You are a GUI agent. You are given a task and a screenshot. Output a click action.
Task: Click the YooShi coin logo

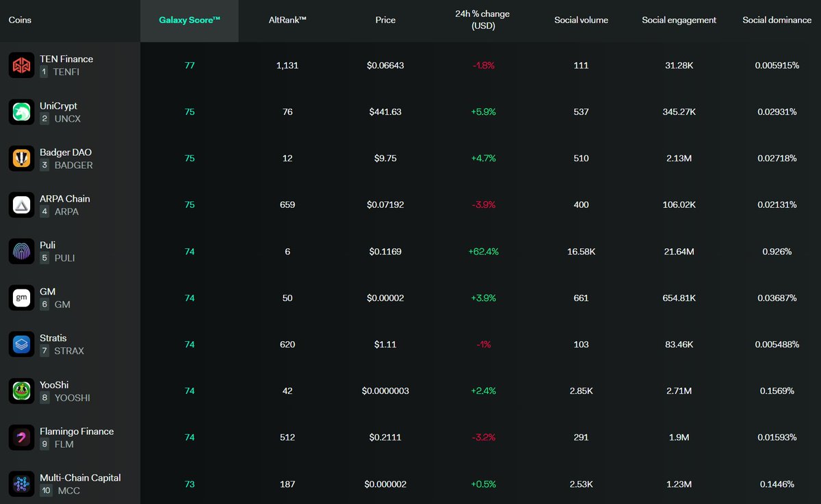[x=21, y=391]
